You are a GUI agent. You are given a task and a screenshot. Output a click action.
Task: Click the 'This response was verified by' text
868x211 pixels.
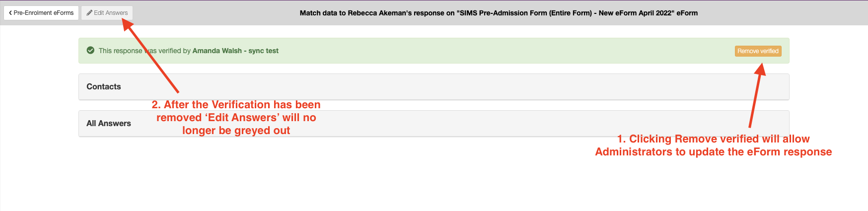pos(145,51)
